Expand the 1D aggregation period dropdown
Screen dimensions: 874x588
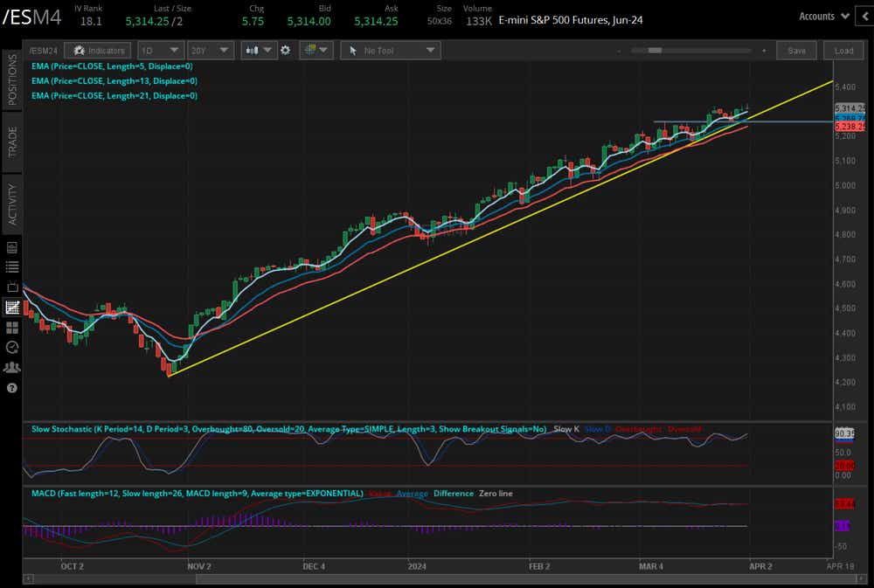coord(163,51)
